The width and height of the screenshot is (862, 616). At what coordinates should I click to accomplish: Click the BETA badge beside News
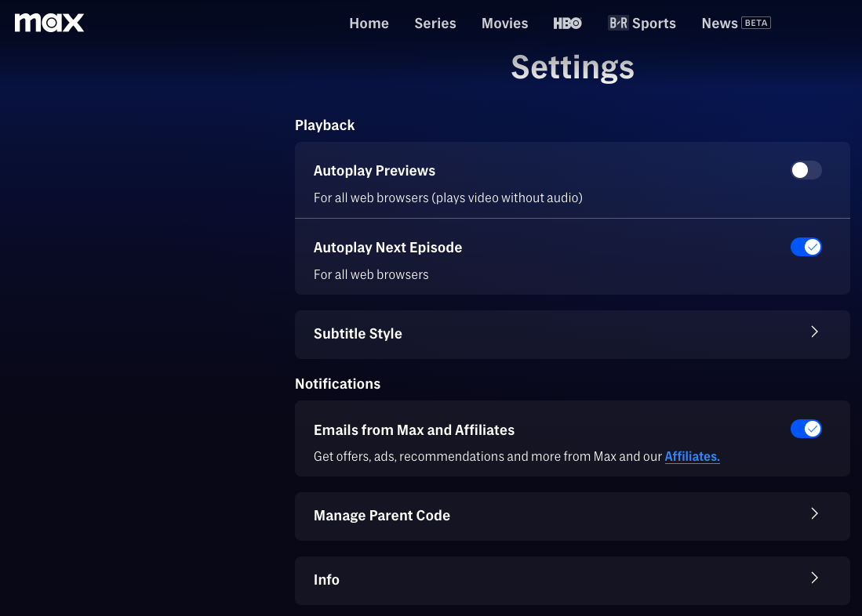[x=755, y=23]
